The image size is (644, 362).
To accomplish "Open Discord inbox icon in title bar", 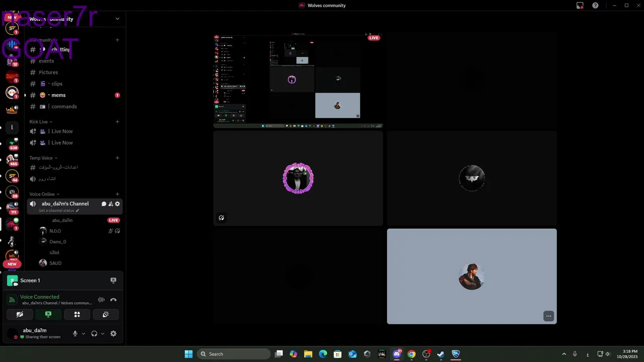I will (580, 6).
